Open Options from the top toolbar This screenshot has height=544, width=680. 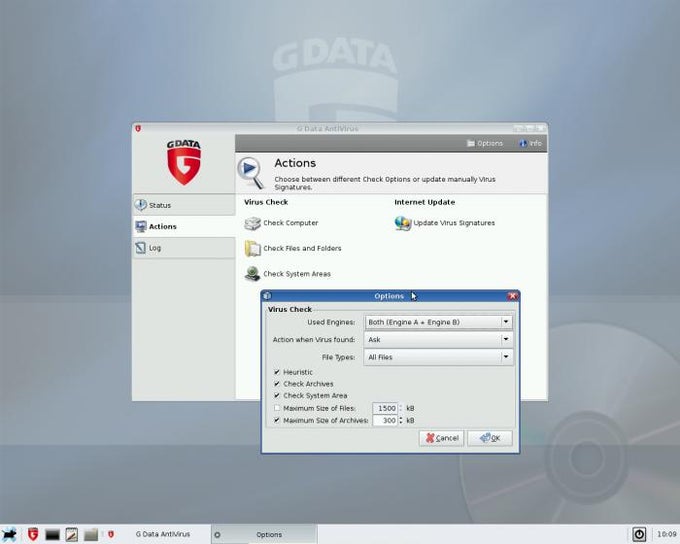[x=484, y=143]
